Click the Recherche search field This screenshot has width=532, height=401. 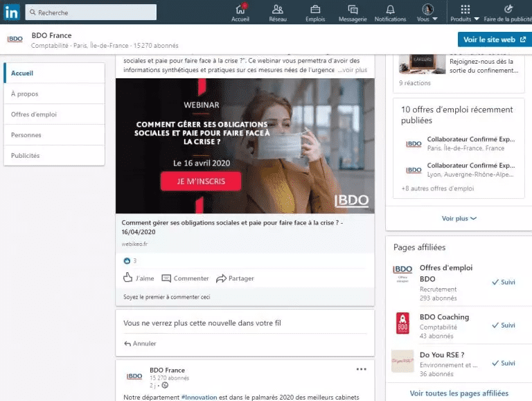click(91, 12)
